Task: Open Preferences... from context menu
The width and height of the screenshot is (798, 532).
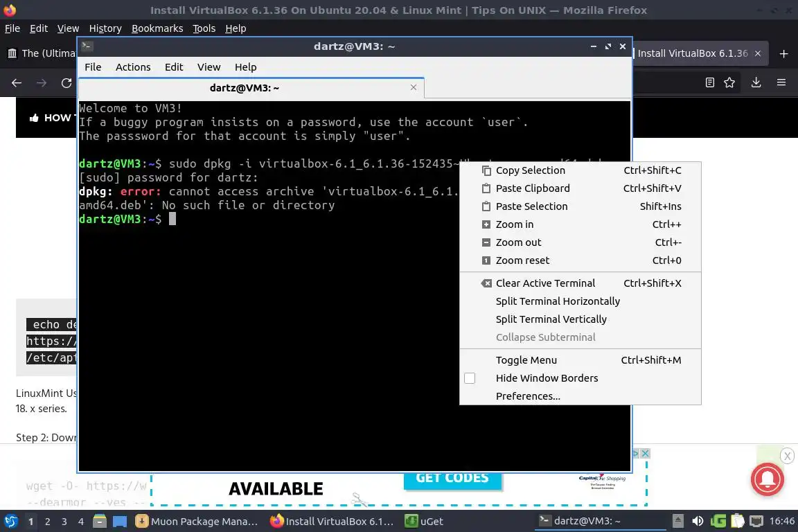Action: pyautogui.click(x=580, y=396)
